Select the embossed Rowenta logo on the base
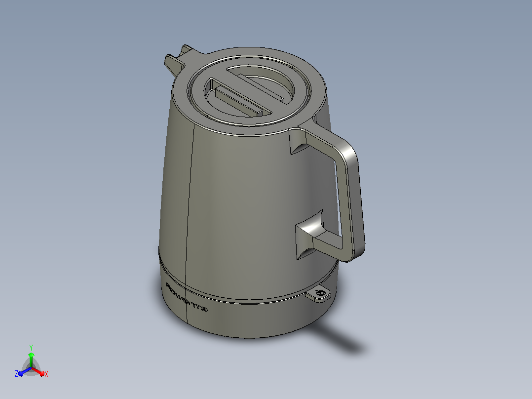 coord(187,297)
